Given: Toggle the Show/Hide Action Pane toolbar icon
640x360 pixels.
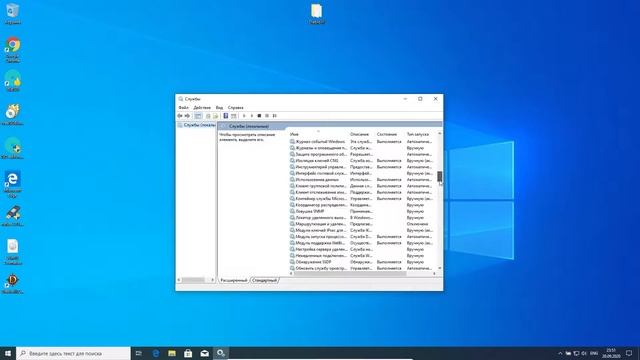Looking at the screenshot, I should 233,116.
